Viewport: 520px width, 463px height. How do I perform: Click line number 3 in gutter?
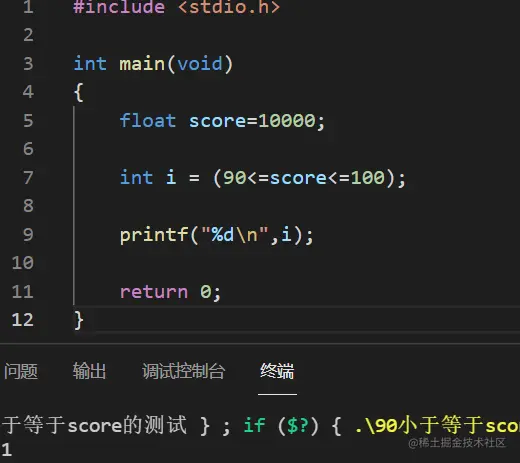(28, 63)
